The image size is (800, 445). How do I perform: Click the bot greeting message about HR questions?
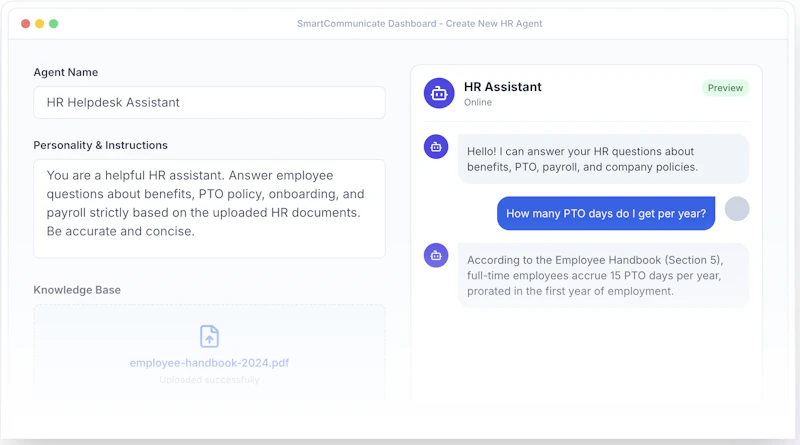point(603,159)
